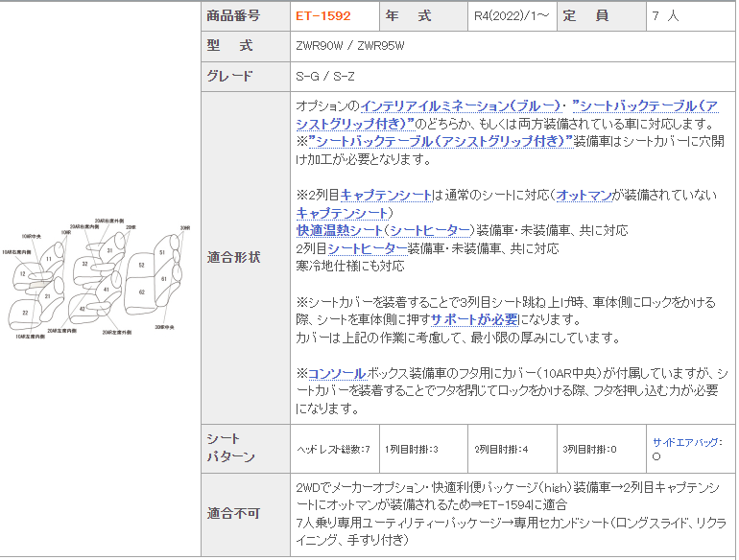739x560 pixels.
Task: Click the シートヒーター link inside the parentheses
Action: (430, 230)
